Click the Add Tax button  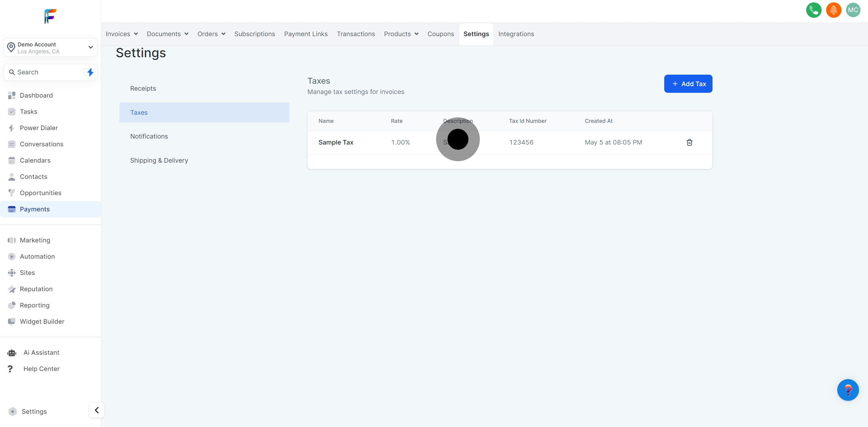tap(688, 84)
